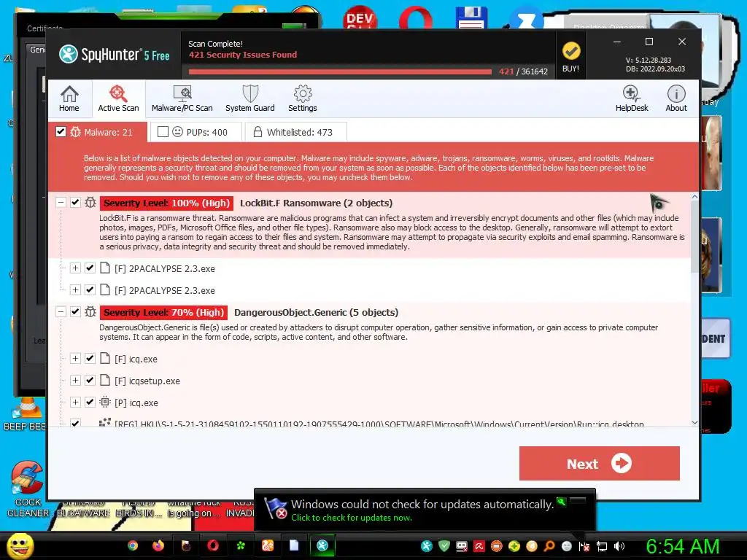Click 'Click to check for updates now'

352,518
